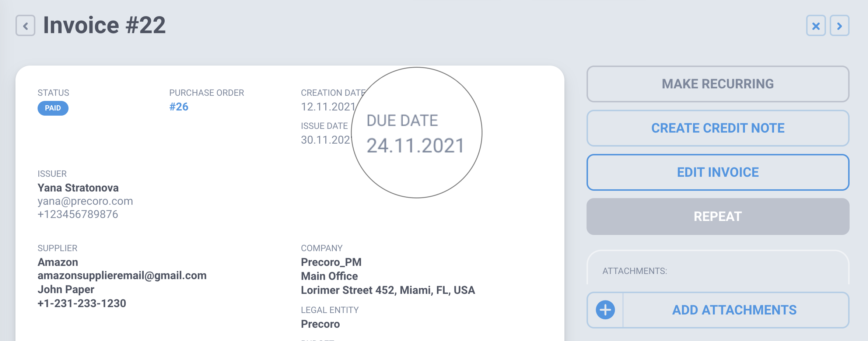The width and height of the screenshot is (868, 341).
Task: Click the PAID status badge
Action: (x=53, y=108)
